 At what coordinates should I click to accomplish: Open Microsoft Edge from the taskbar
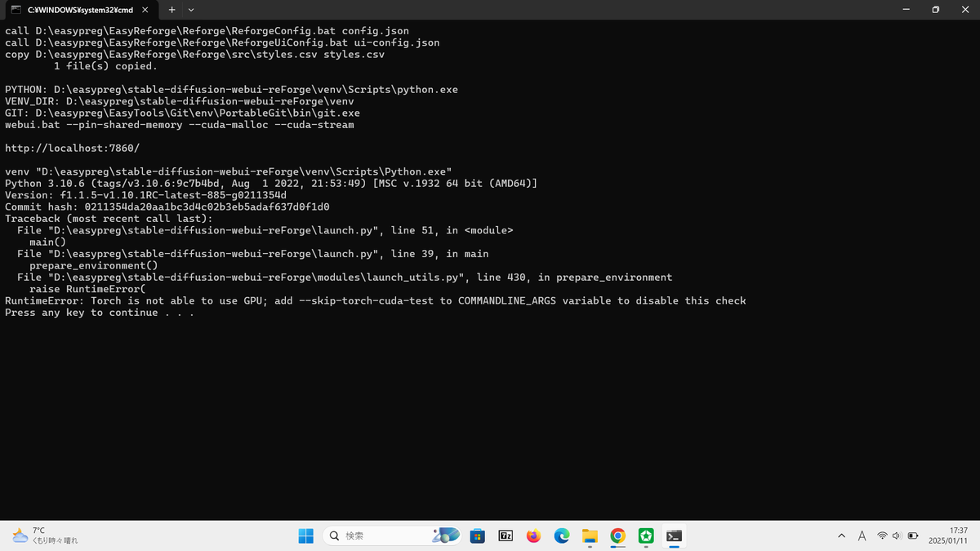(x=562, y=535)
